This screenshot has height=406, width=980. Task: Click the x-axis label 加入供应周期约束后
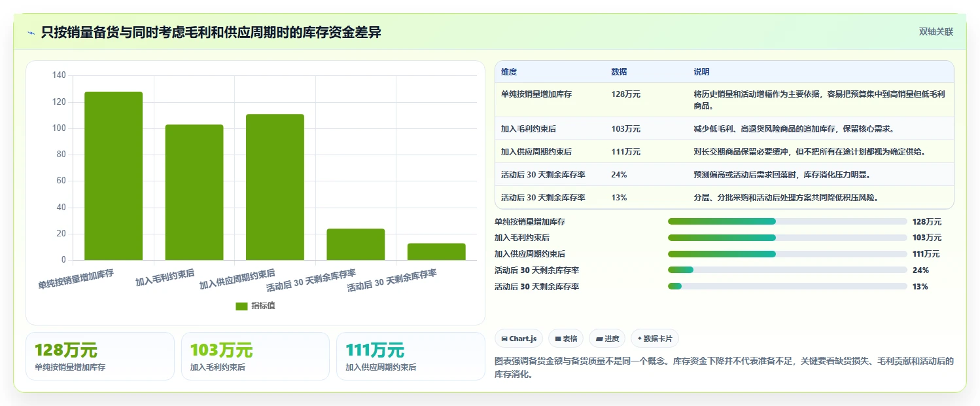point(237,280)
